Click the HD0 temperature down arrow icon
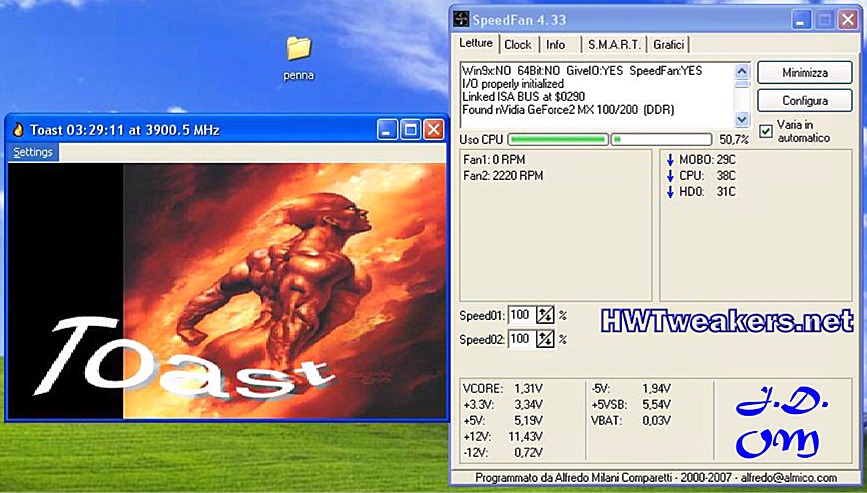The height and width of the screenshot is (493, 867). (x=670, y=192)
